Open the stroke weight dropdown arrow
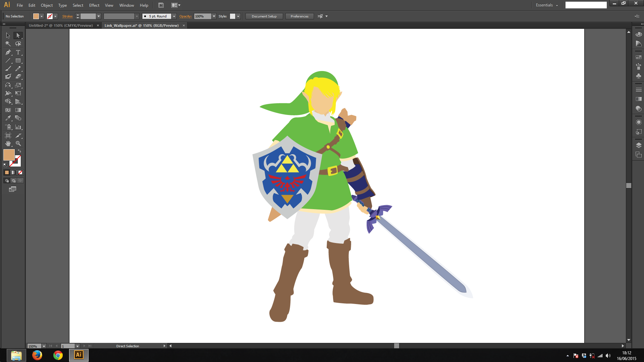The image size is (644, 362). (99, 16)
